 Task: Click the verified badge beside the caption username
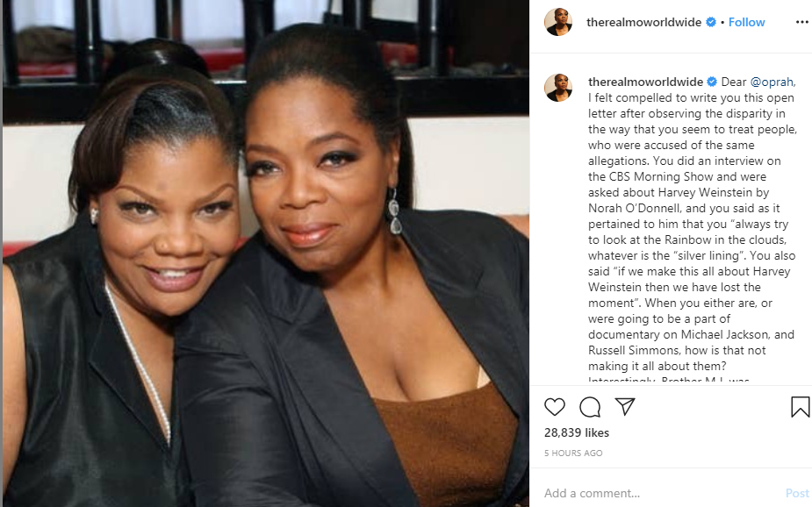[712, 82]
